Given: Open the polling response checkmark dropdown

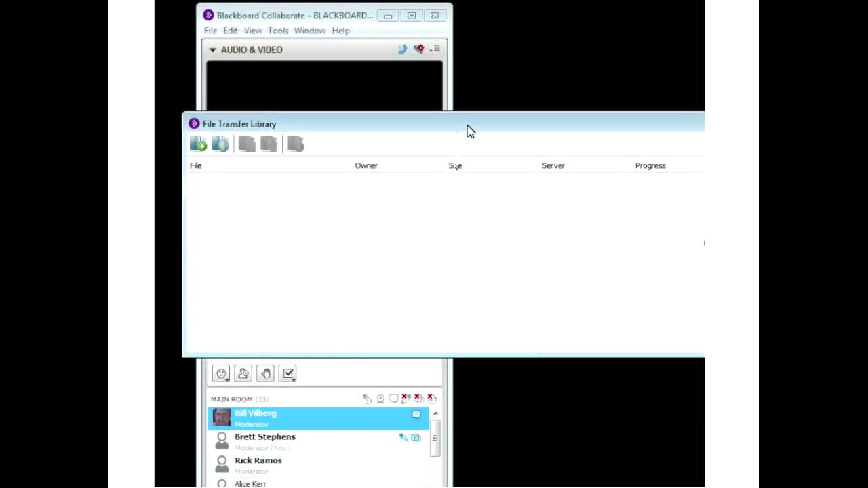Looking at the screenshot, I should click(x=288, y=373).
